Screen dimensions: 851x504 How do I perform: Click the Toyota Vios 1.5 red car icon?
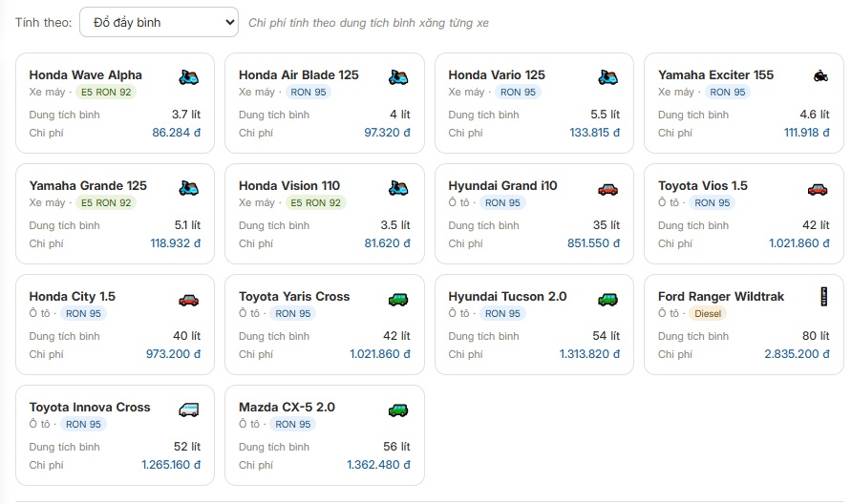click(818, 188)
